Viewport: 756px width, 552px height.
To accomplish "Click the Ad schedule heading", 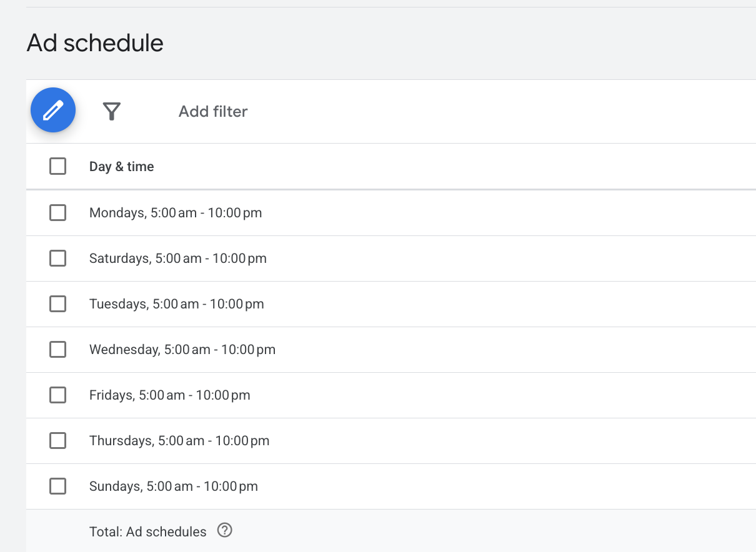I will [x=94, y=42].
